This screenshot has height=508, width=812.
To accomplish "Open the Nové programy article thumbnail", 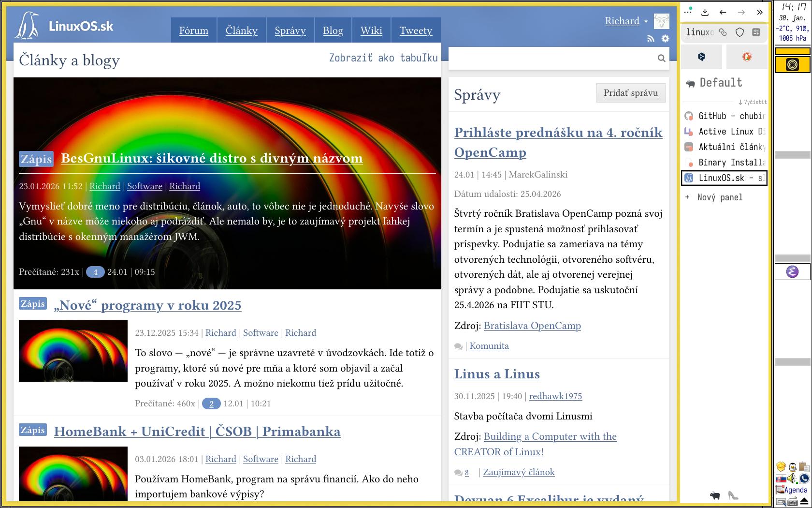I will click(x=73, y=351).
